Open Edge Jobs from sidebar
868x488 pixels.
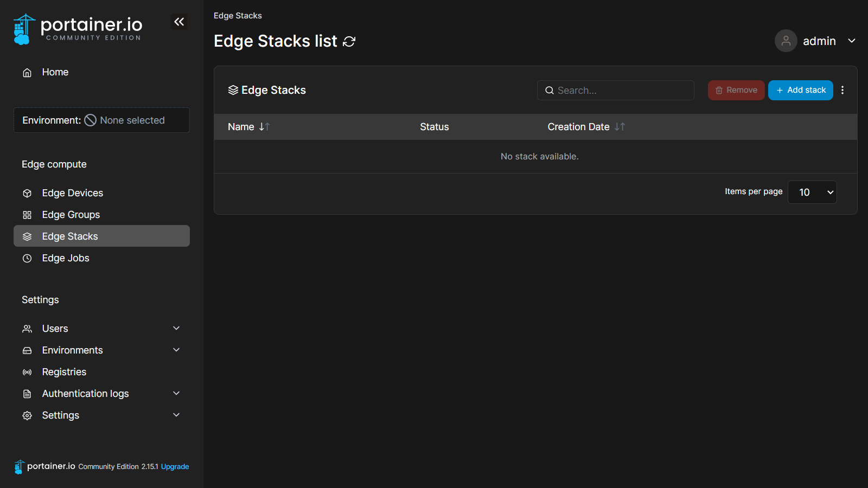click(x=66, y=258)
